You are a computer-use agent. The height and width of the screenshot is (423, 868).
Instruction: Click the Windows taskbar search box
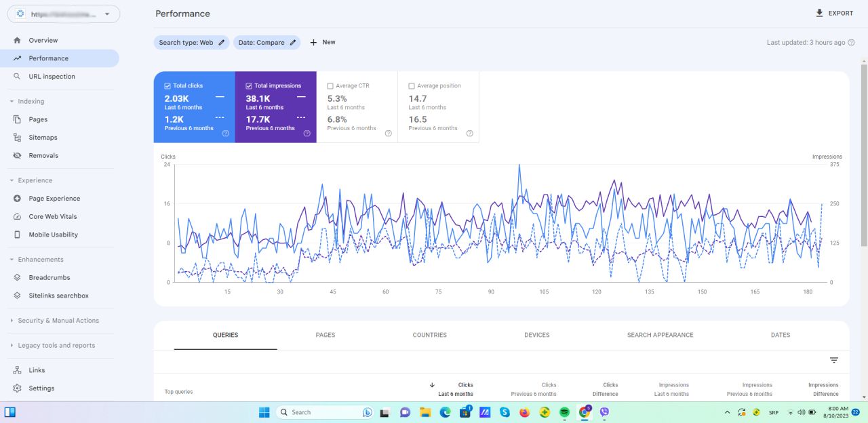pyautogui.click(x=325, y=412)
